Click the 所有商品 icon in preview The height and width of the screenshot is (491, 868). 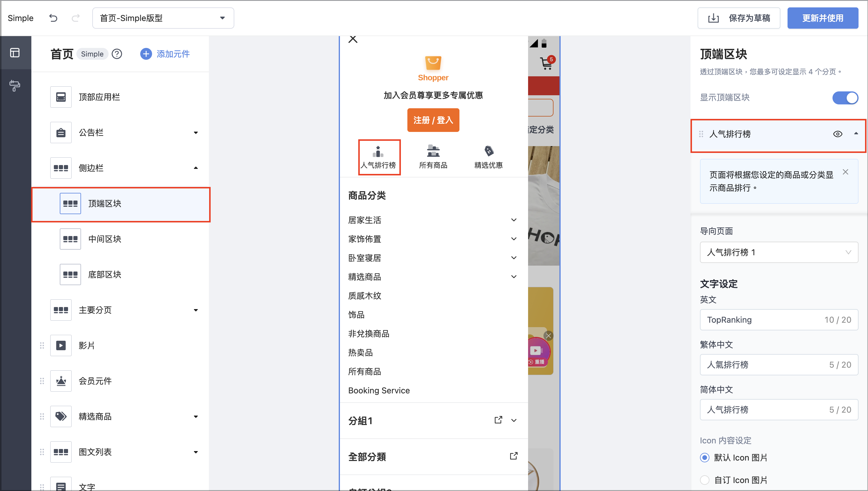433,151
